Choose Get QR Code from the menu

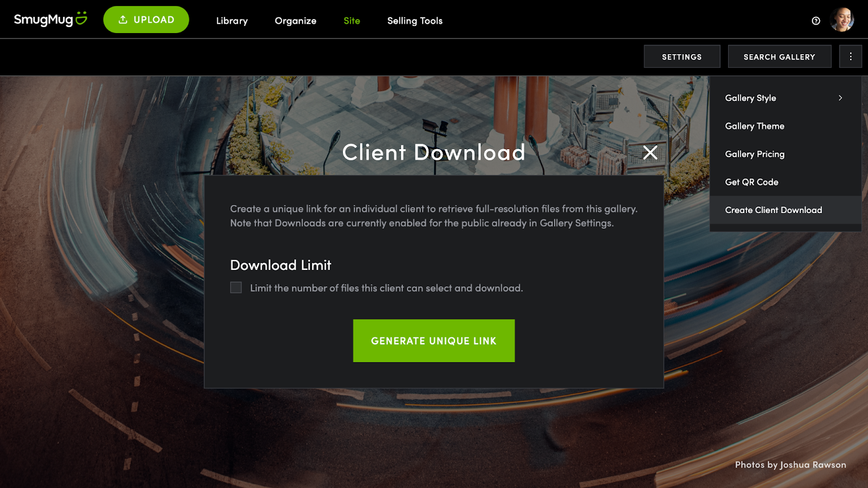[751, 182]
